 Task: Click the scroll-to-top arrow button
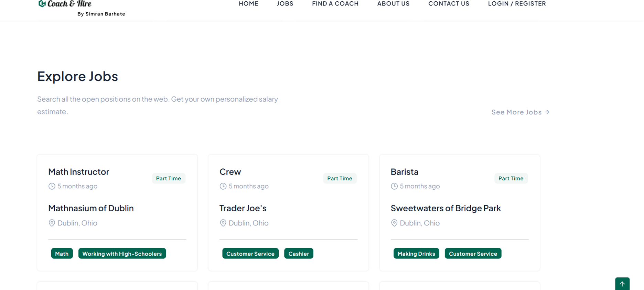tap(622, 284)
